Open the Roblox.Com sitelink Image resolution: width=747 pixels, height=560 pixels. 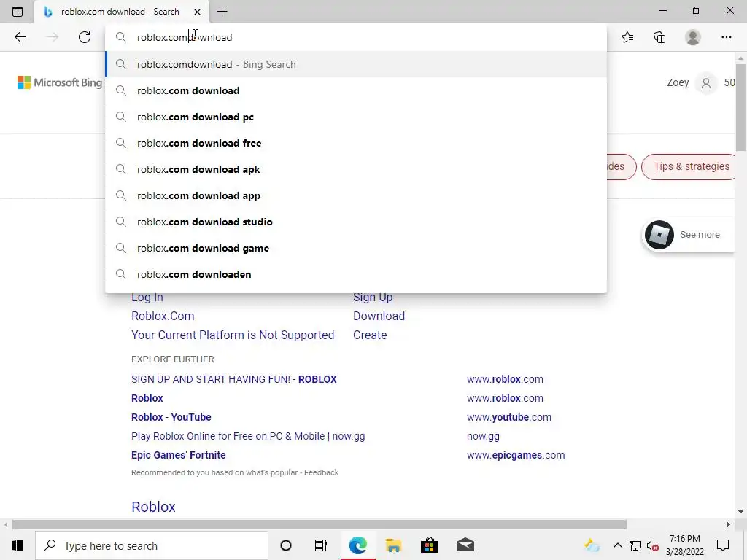(x=163, y=316)
